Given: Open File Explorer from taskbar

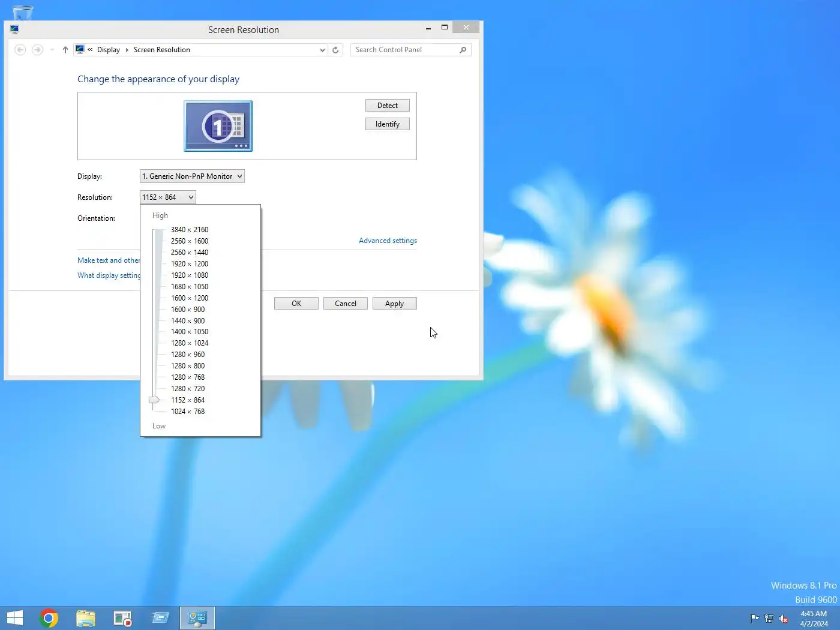Looking at the screenshot, I should [86, 618].
